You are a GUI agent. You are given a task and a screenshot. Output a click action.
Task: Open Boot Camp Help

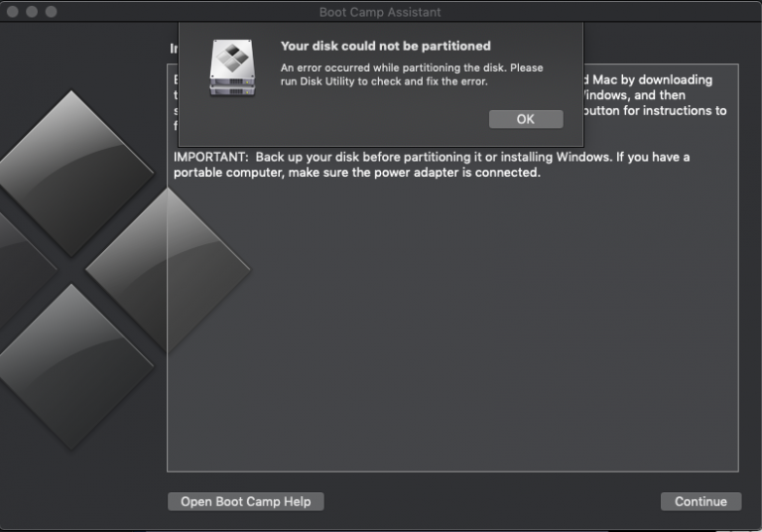[245, 501]
